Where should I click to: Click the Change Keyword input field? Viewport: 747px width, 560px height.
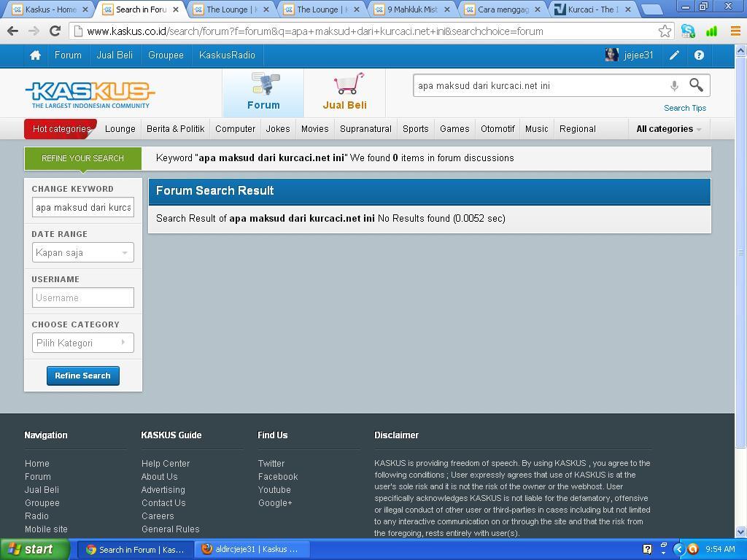point(83,207)
